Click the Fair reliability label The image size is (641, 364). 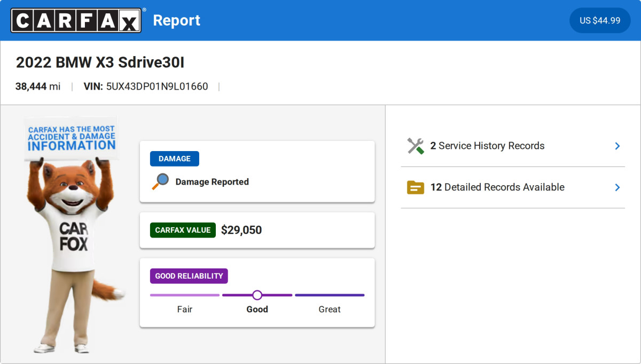(x=185, y=310)
